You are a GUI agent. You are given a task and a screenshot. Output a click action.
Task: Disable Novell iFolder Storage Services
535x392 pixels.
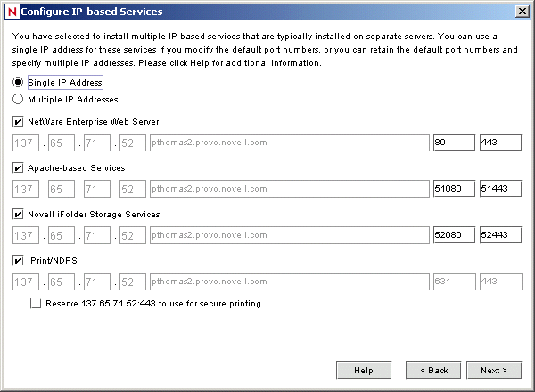(x=19, y=214)
